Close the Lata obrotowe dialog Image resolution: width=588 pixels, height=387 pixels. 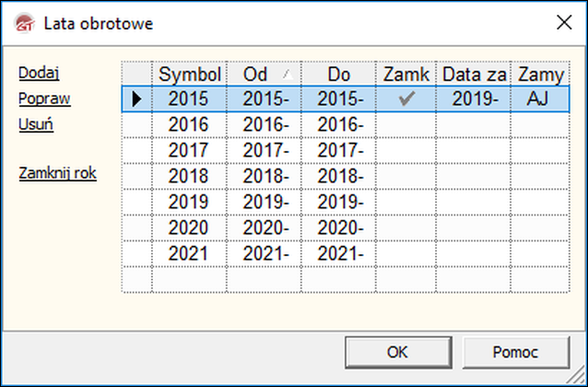click(561, 23)
